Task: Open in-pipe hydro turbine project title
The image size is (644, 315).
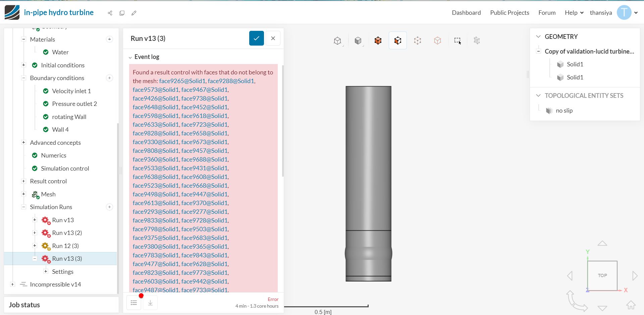Action: point(59,13)
